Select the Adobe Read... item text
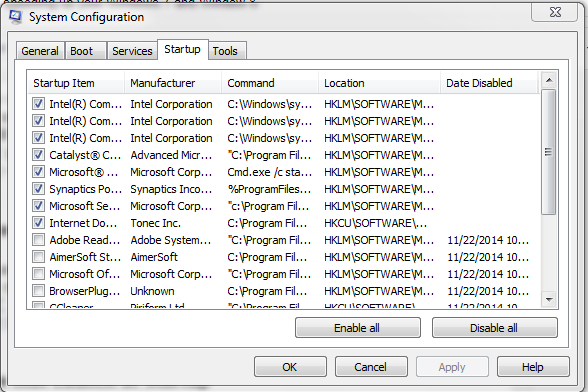Screen dimensions: 588x392 85,240
